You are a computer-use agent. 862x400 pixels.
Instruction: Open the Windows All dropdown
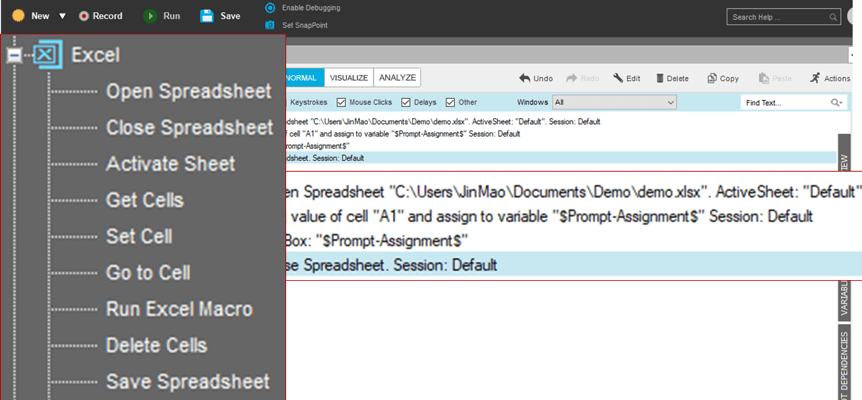(x=615, y=102)
